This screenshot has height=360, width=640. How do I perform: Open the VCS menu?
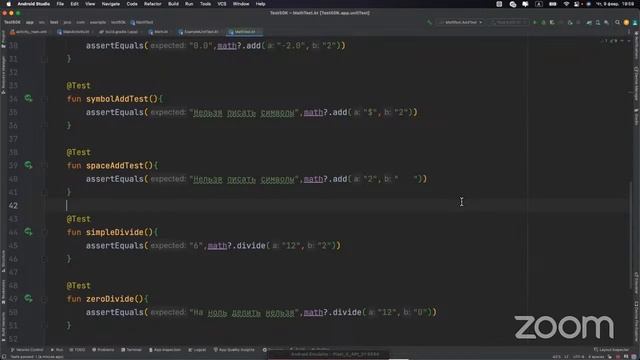pyautogui.click(x=222, y=4)
